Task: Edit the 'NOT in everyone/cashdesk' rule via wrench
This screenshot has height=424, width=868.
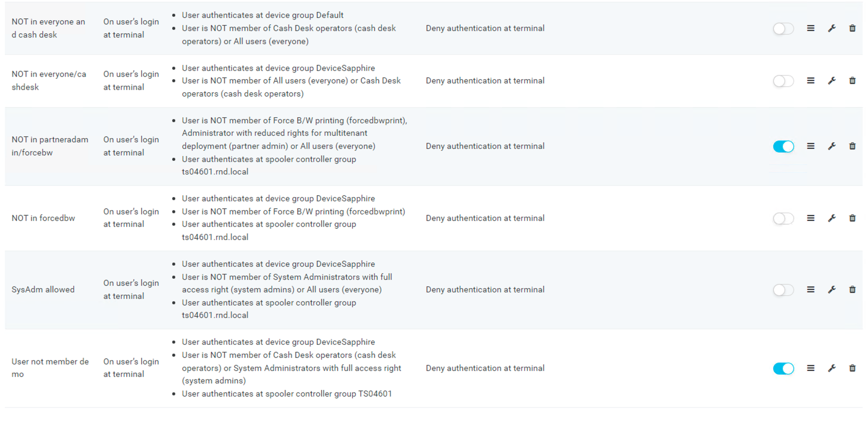Action: (832, 81)
